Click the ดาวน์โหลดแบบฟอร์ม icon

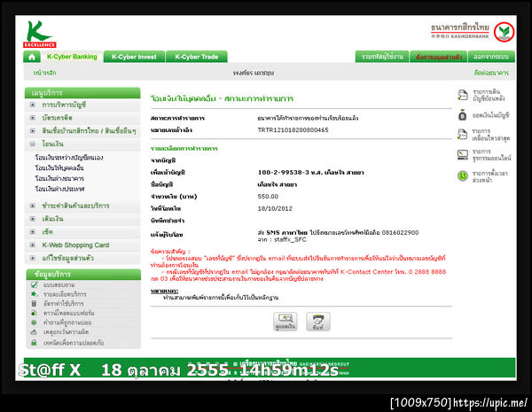click(34, 313)
